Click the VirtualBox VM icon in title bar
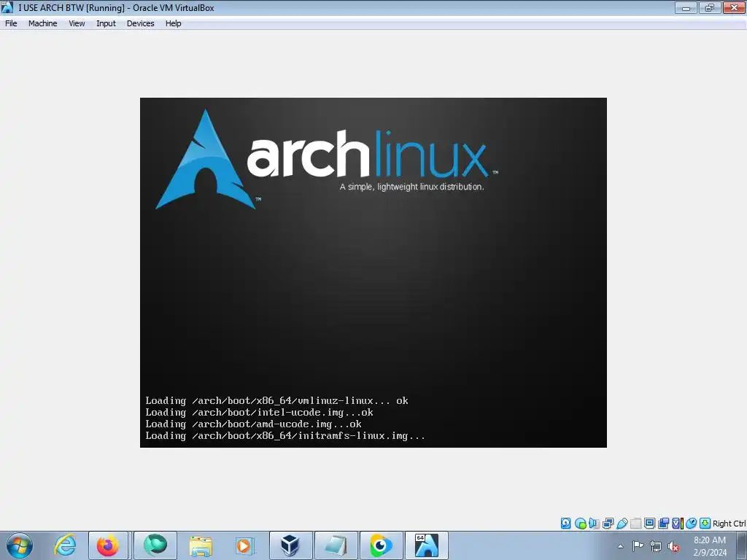This screenshot has height=560, width=747. coord(7,7)
